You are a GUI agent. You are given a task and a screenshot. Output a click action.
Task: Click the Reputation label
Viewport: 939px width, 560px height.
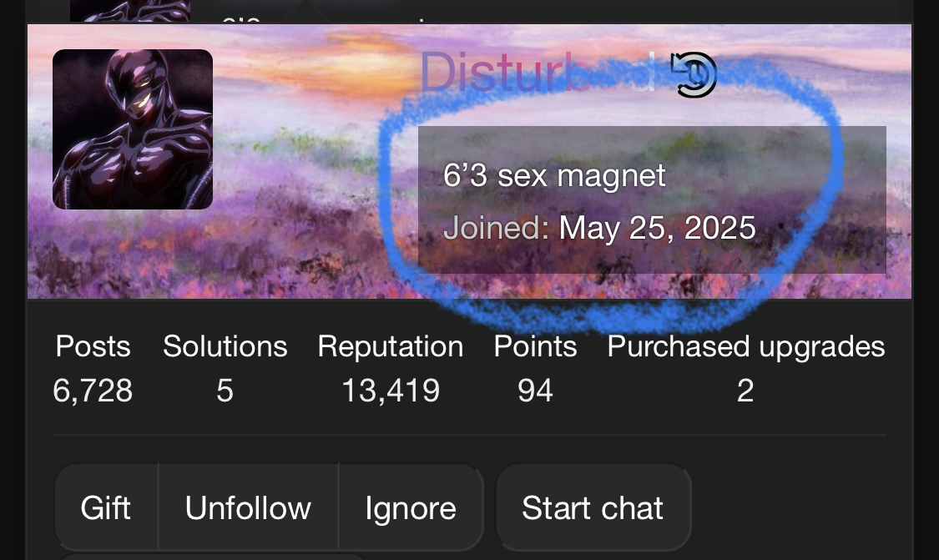click(391, 346)
